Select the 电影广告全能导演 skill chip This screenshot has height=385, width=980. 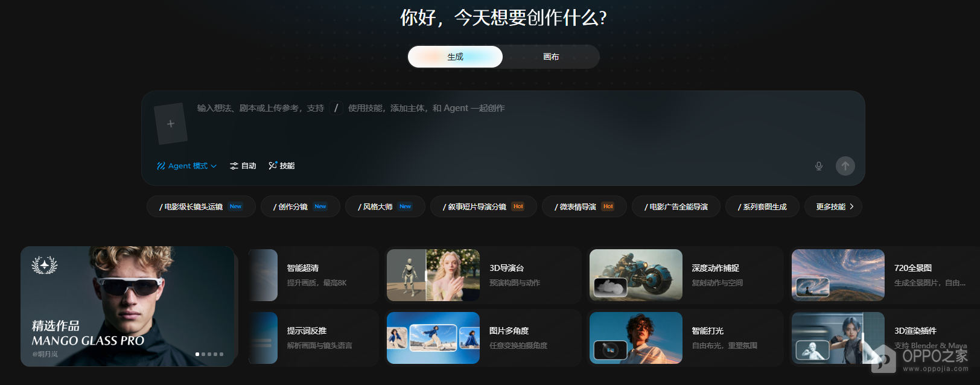click(676, 206)
